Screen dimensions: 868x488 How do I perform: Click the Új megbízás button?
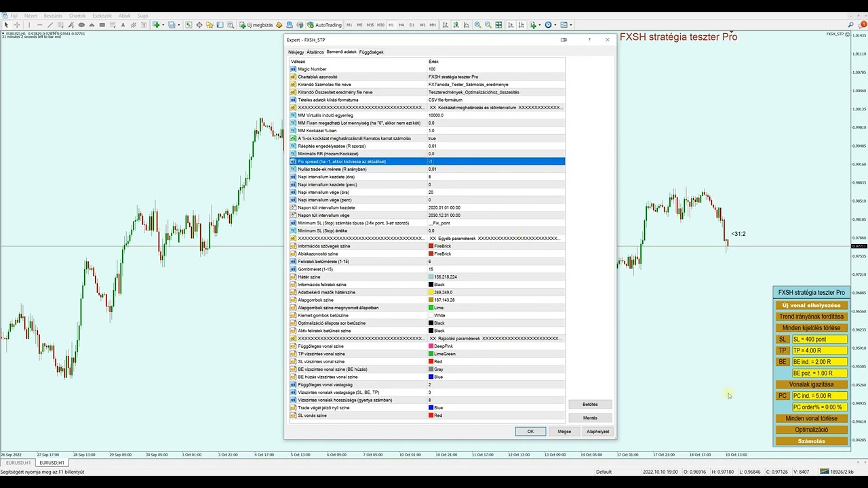coord(256,25)
